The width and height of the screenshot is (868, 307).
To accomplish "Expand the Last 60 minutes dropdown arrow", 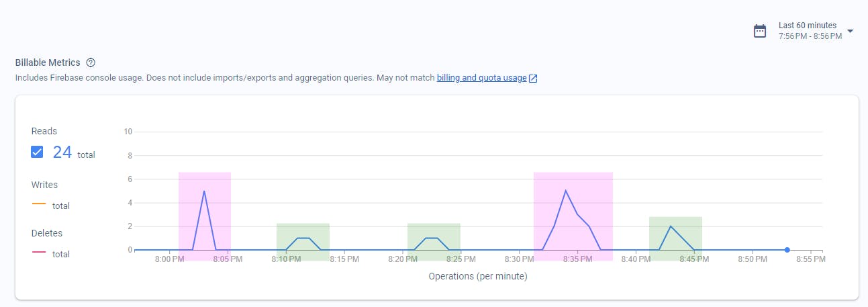I will [x=851, y=31].
